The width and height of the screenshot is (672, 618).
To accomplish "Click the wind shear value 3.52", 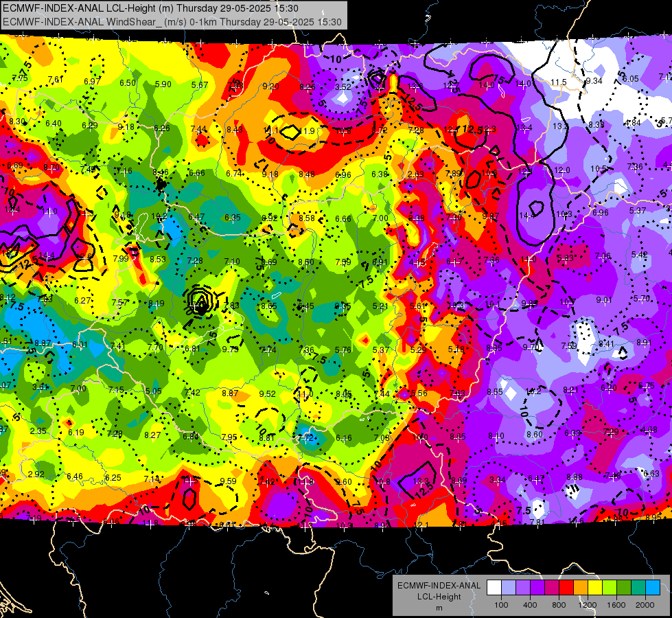I will (343, 87).
